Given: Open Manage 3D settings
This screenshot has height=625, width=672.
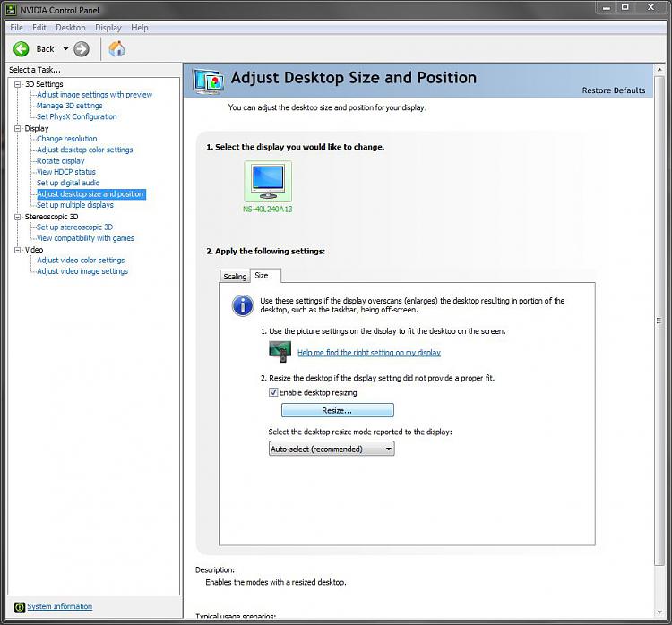Looking at the screenshot, I should pyautogui.click(x=69, y=106).
